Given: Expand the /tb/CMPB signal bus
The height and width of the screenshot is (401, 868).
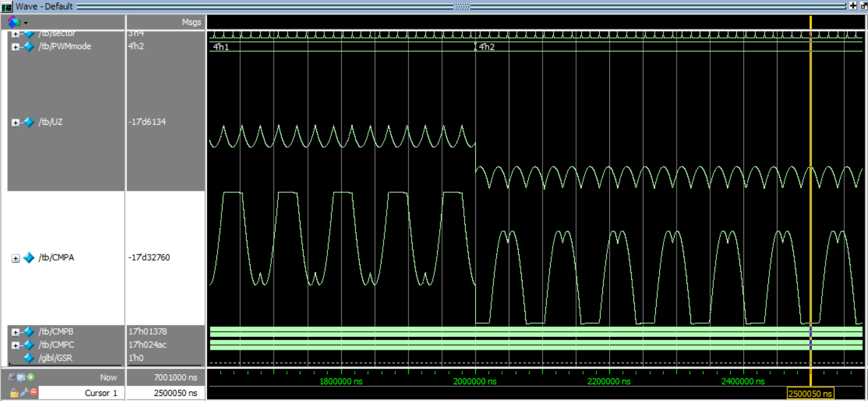Looking at the screenshot, I should (x=16, y=332).
